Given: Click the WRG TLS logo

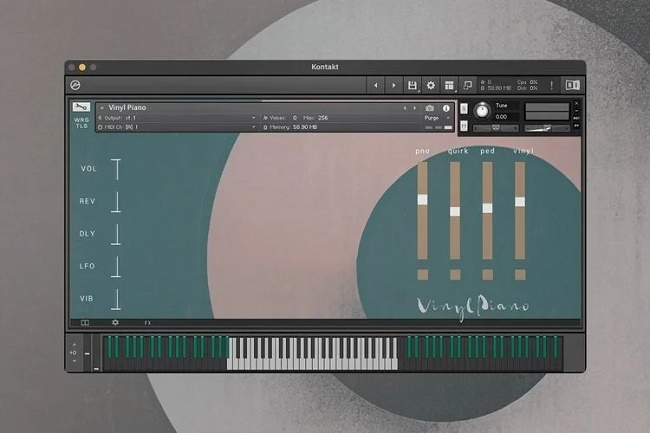Looking at the screenshot, I should 81,123.
